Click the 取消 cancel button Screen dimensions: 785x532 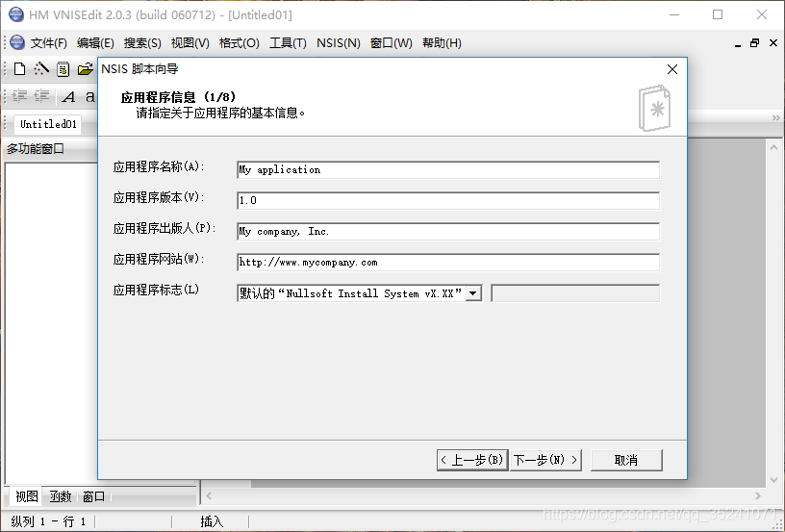coord(626,460)
